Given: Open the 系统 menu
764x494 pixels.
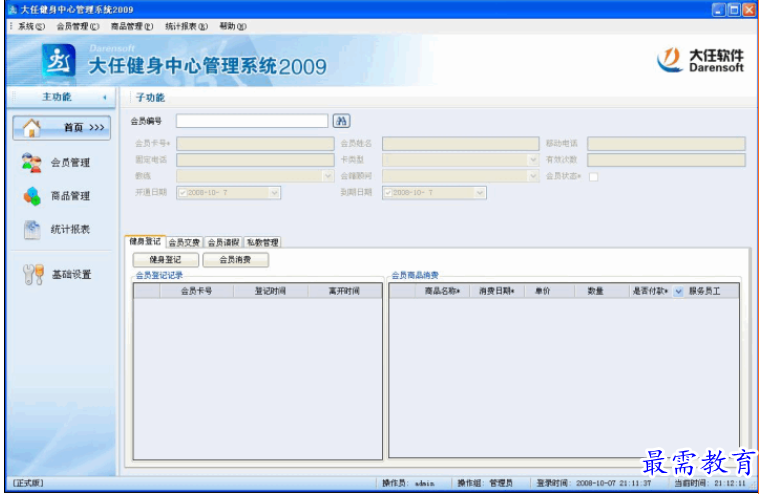Looking at the screenshot, I should [x=31, y=26].
